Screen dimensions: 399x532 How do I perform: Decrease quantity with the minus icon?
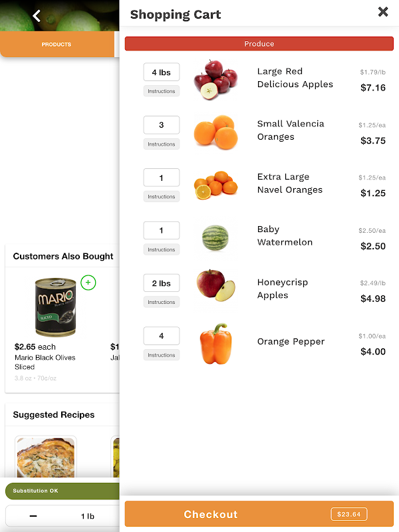pos(33,516)
